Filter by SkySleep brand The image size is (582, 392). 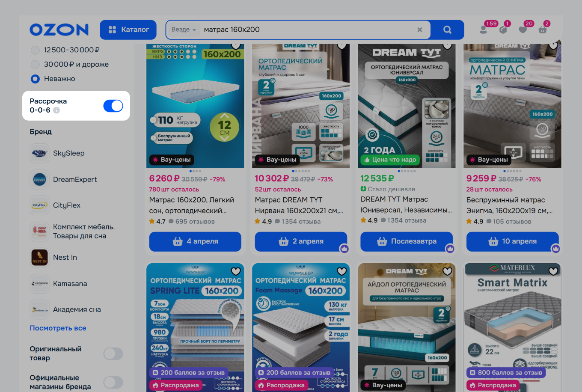[x=69, y=153]
